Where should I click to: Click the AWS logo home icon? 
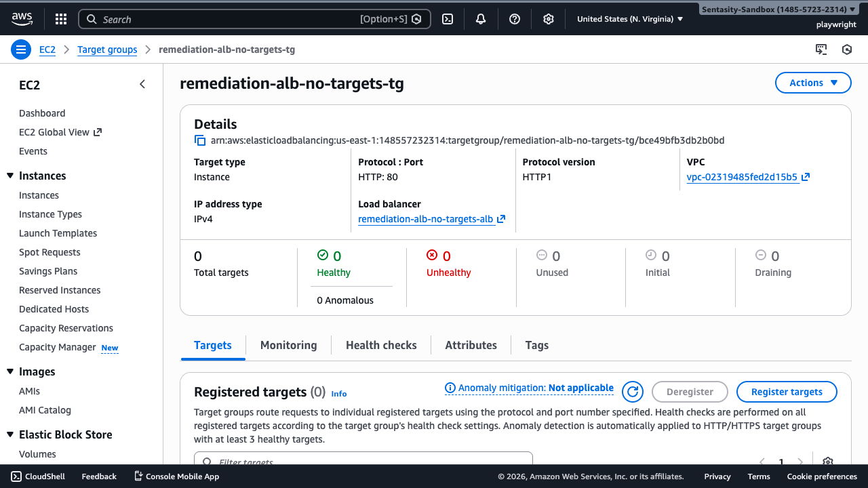[x=22, y=19]
